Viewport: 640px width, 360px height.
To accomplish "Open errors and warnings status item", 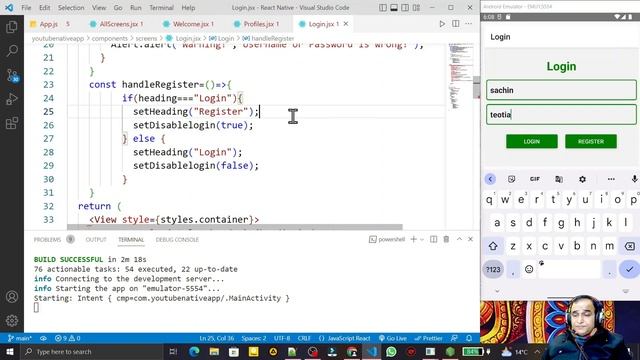I will click(x=68, y=338).
